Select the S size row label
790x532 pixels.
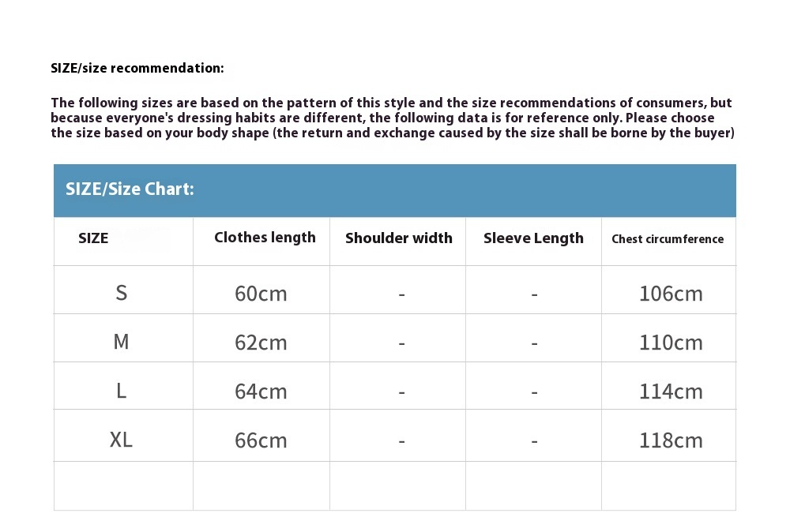click(x=122, y=292)
